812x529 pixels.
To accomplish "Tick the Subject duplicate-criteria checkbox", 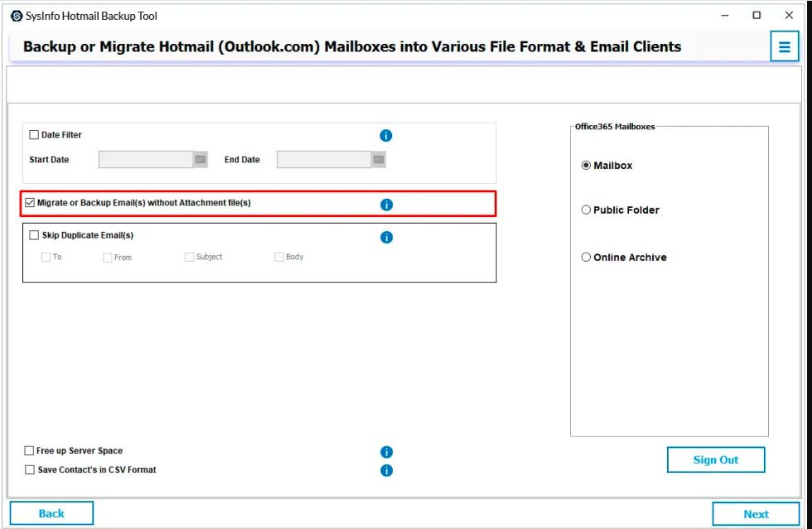I will tap(189, 257).
